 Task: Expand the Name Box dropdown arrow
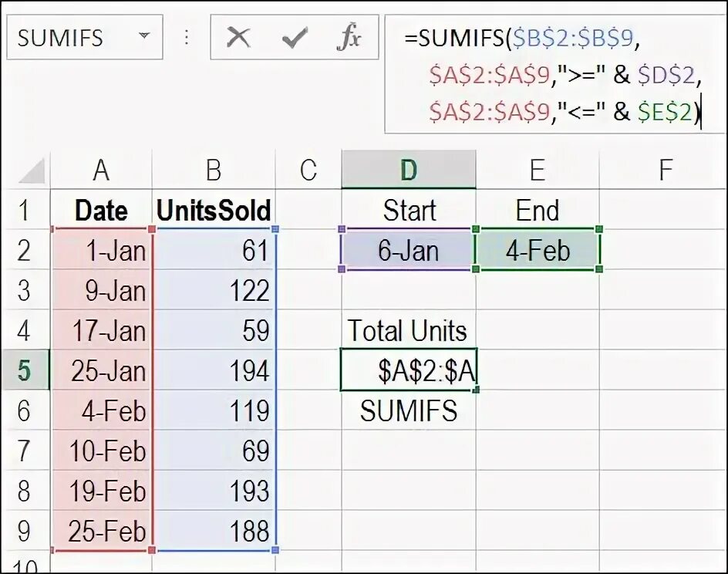click(x=144, y=37)
